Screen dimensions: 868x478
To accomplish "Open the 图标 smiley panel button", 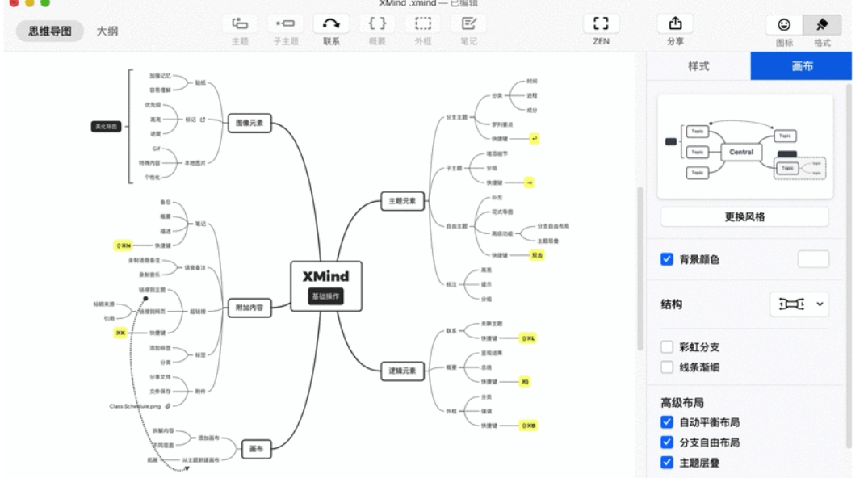I will (x=784, y=25).
